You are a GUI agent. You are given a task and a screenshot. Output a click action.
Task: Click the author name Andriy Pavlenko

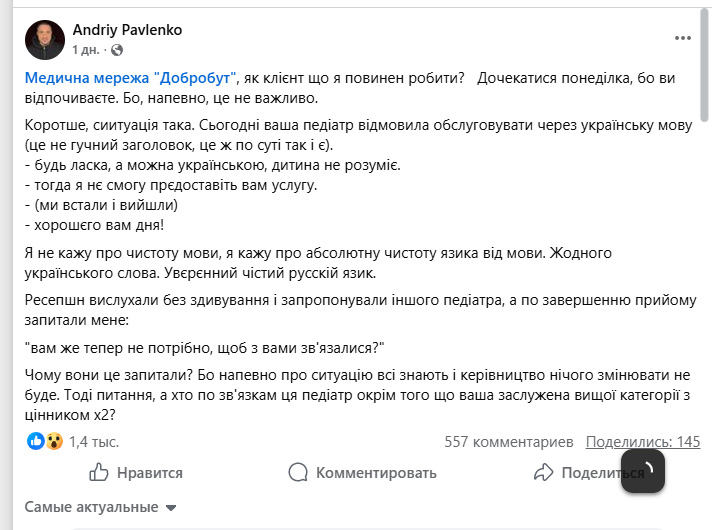pyautogui.click(x=128, y=30)
